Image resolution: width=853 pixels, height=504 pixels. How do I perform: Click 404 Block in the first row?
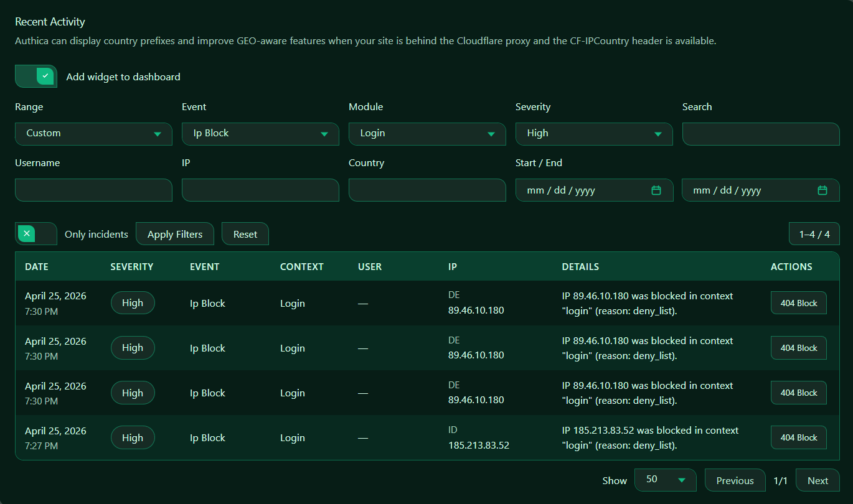798,303
